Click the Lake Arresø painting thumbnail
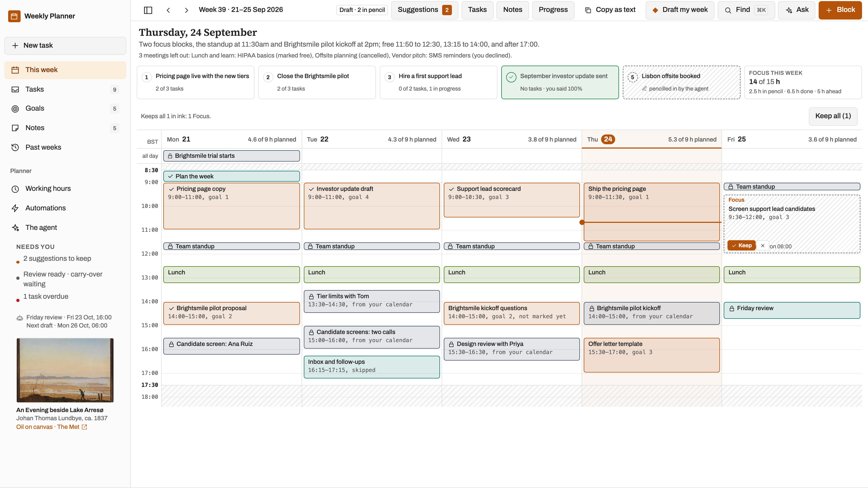This screenshot has height=488, width=868. 65,370
